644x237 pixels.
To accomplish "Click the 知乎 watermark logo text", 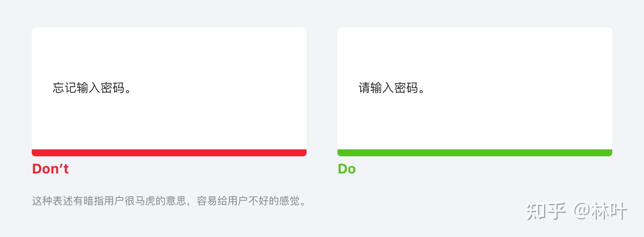I will (x=546, y=212).
